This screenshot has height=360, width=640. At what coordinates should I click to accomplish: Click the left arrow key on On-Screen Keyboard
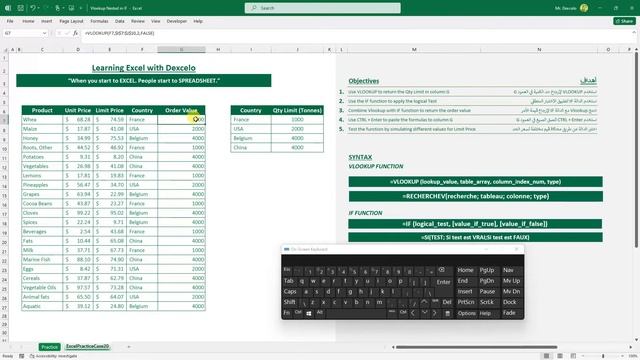pyautogui.click(x=413, y=313)
